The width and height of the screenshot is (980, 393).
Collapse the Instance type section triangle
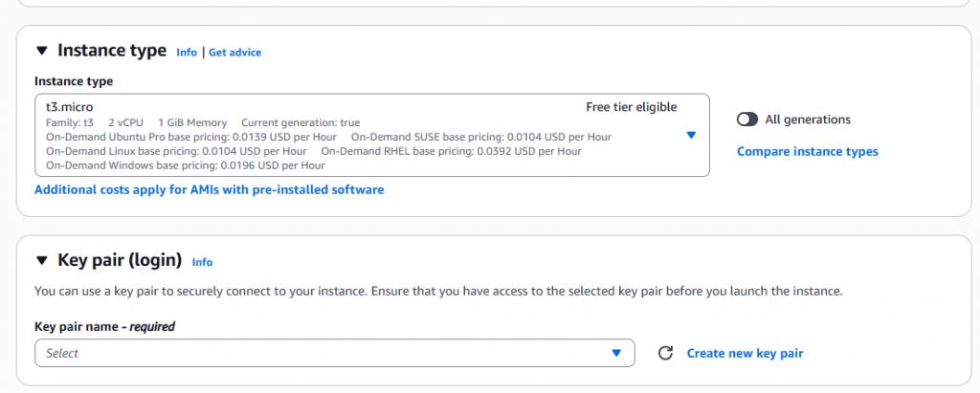pos(41,51)
